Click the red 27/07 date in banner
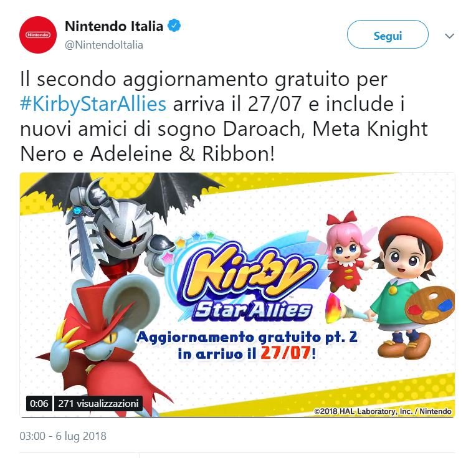This screenshot has height=458, width=476. 285,353
